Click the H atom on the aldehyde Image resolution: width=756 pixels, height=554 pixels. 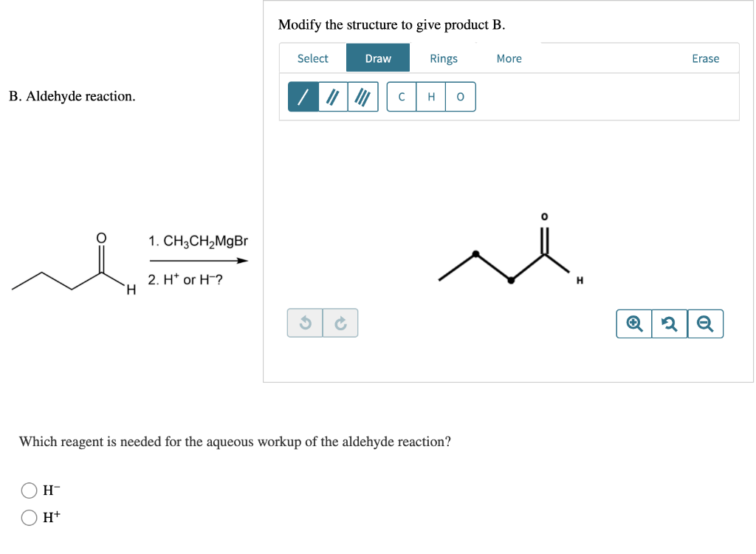[580, 280]
